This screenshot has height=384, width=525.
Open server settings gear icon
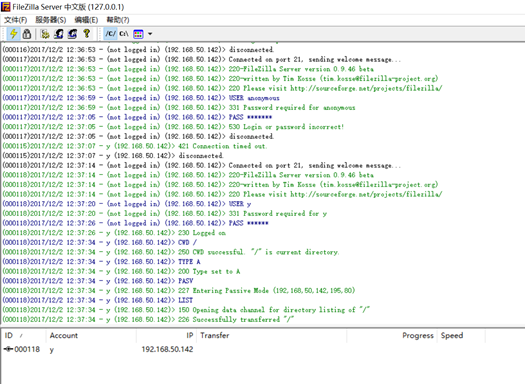[x=45, y=34]
